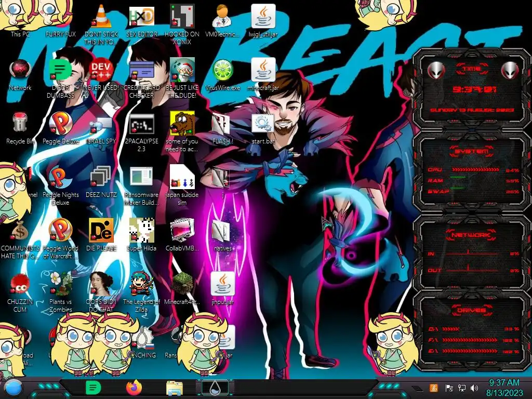This screenshot has height=399, width=532.
Task: Open the network tray icon
Action: pos(462,388)
